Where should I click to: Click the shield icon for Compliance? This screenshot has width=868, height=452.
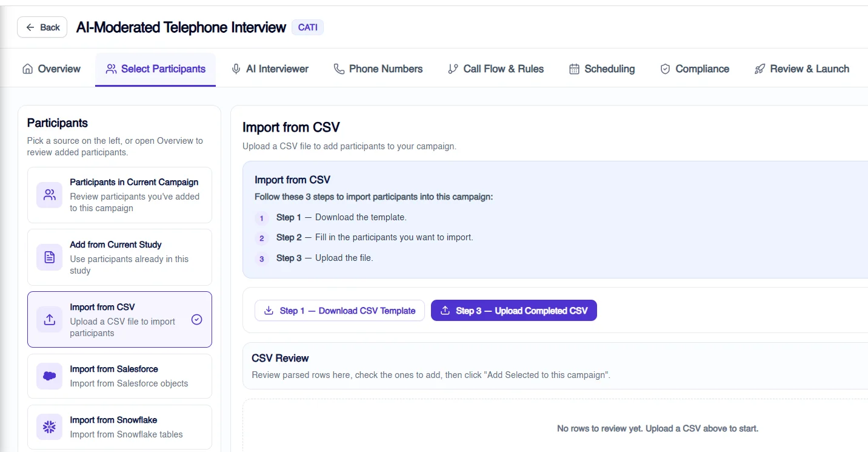[665, 69]
